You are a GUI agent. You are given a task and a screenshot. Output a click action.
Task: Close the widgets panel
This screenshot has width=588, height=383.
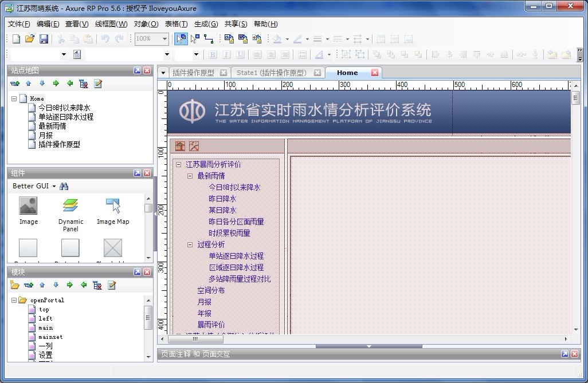pos(147,173)
